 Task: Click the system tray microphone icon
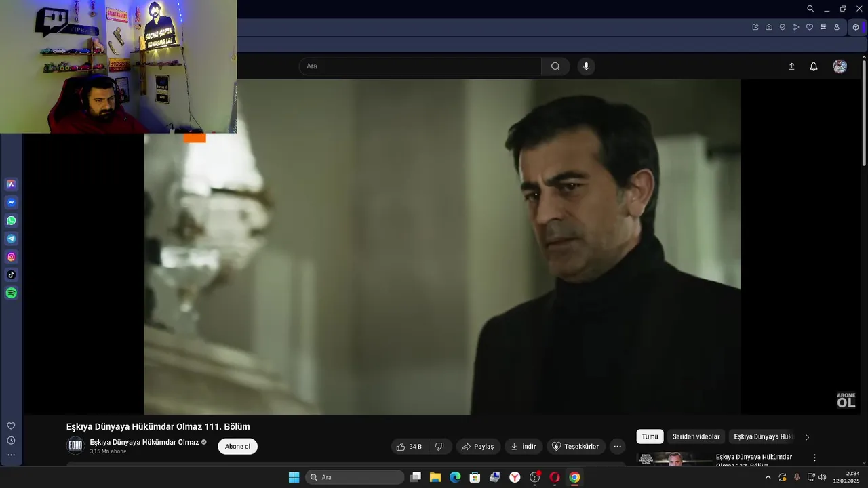(x=797, y=477)
